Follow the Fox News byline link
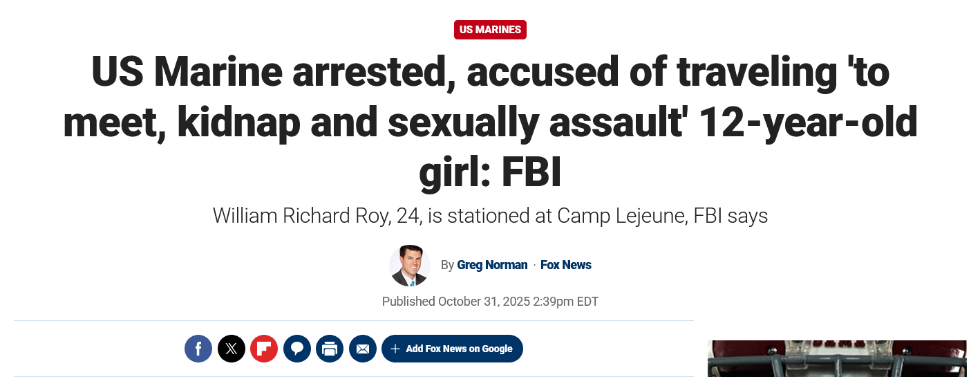Screen dimensions: 980x377 [565, 265]
